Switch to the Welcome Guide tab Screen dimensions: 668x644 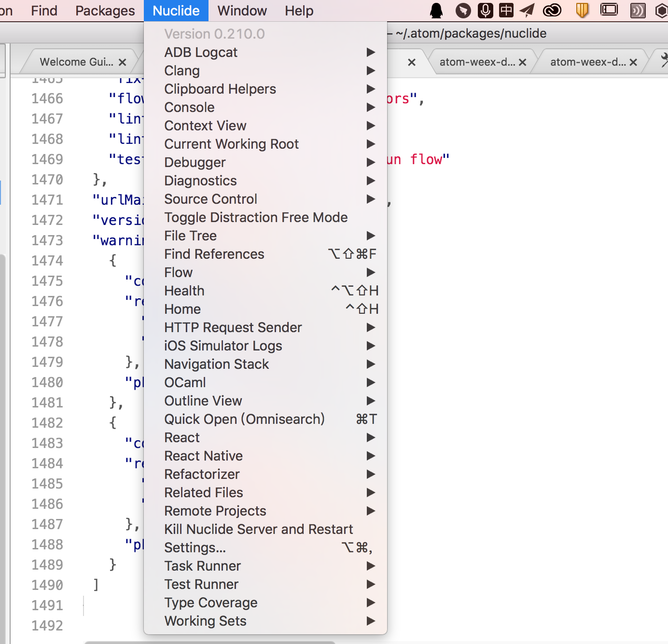pos(76,62)
